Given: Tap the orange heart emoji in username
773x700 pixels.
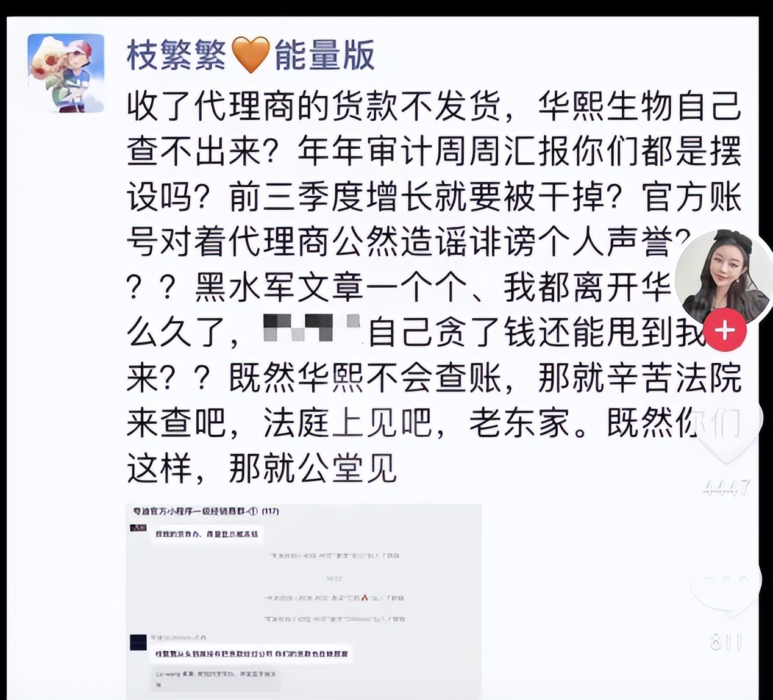Looking at the screenshot, I should coord(251,55).
